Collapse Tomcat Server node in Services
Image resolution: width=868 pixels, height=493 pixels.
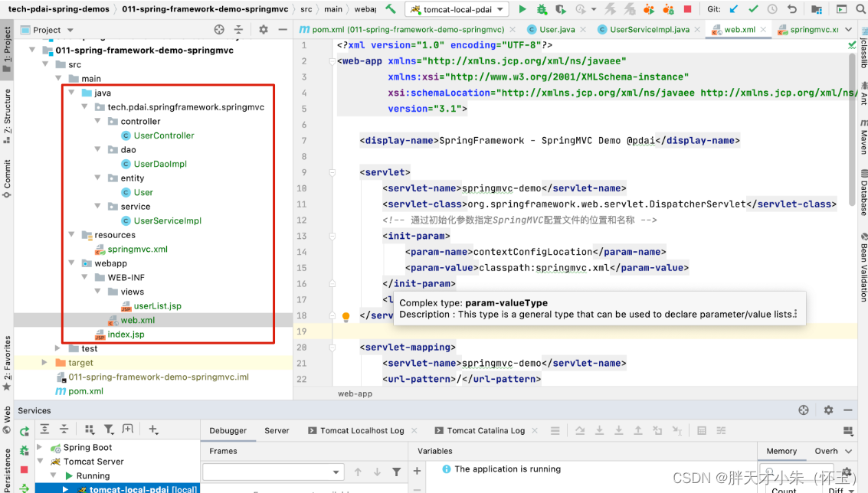(40, 461)
